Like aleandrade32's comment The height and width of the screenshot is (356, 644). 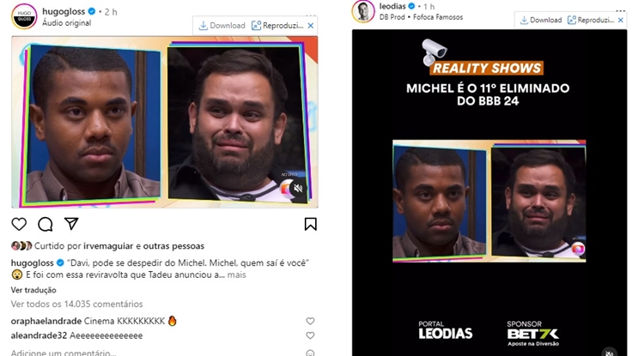(310, 335)
